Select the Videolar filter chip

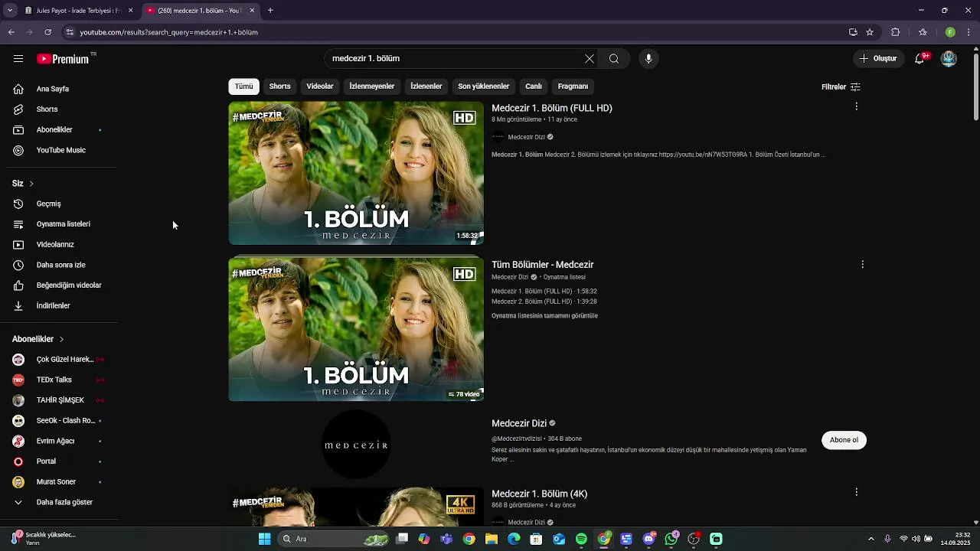tap(320, 86)
